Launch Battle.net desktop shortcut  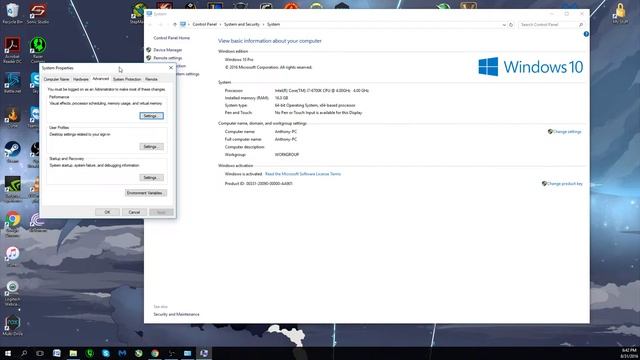[x=12, y=83]
